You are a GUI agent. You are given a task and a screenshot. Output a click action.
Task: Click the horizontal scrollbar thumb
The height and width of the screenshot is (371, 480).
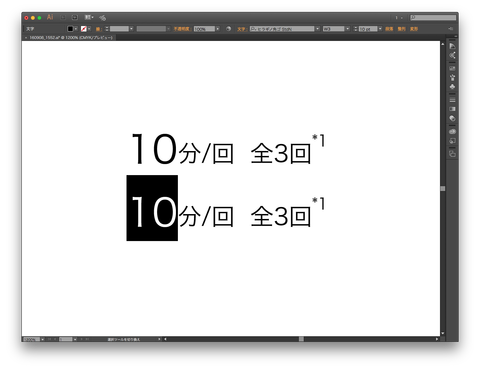point(301,339)
